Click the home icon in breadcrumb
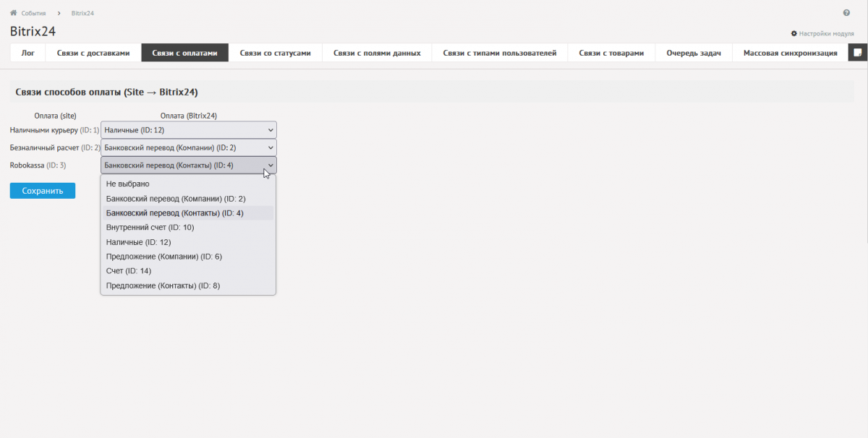The height and width of the screenshot is (438, 868). click(13, 13)
